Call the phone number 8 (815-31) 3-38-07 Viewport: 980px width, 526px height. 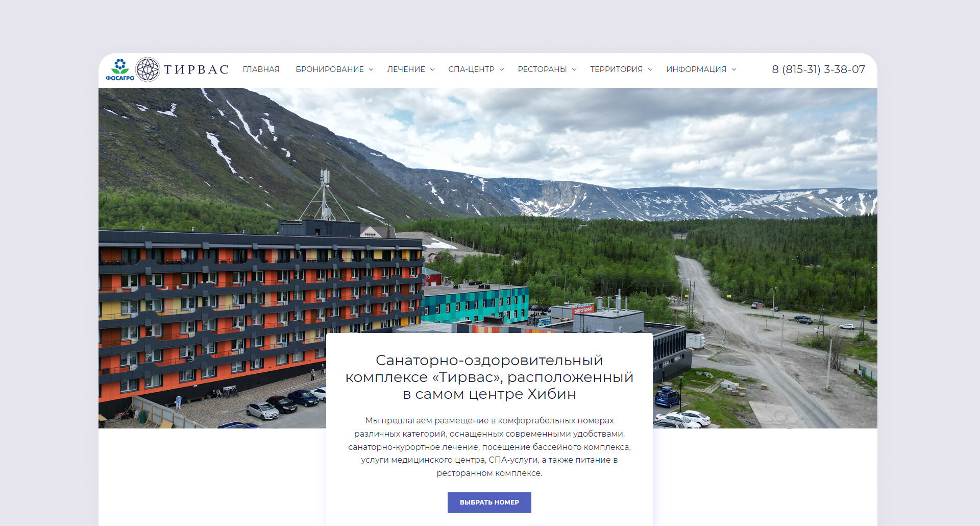pos(818,69)
